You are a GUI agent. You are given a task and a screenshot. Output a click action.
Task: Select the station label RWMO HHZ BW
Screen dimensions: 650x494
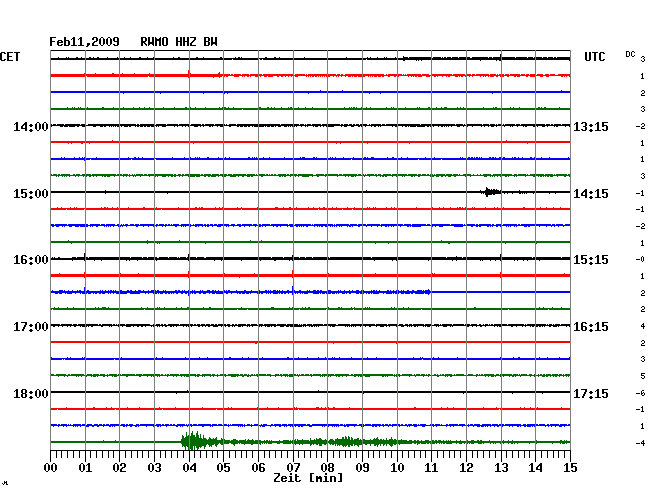[x=179, y=42]
